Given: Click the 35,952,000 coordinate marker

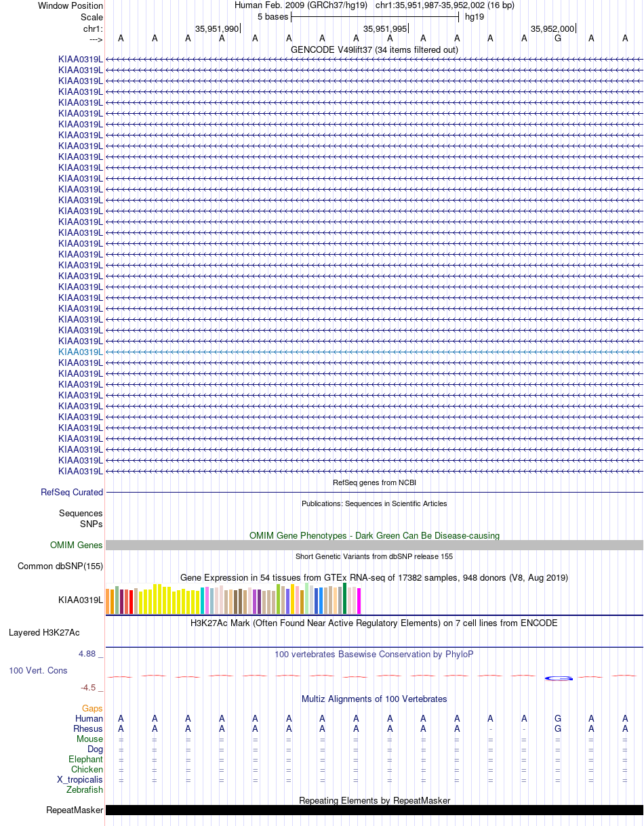Looking at the screenshot, I should pos(552,28).
